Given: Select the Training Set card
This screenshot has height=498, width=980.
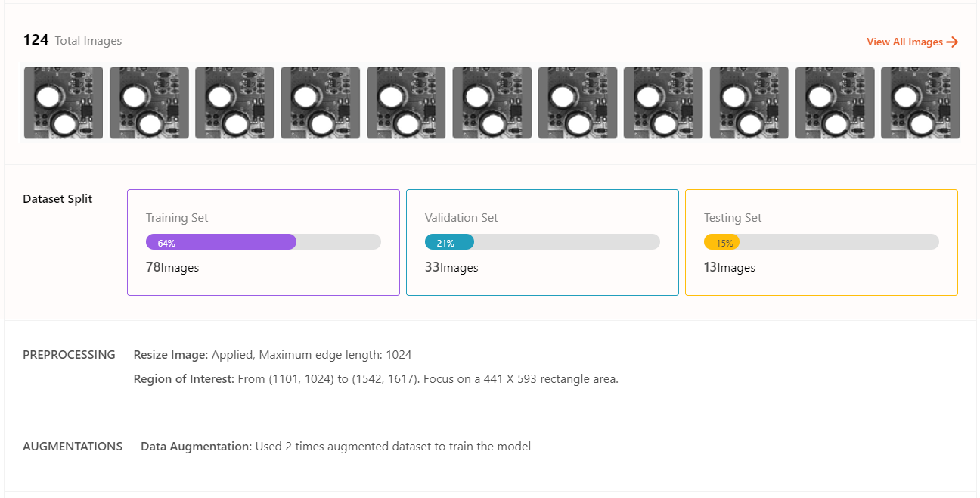Looking at the screenshot, I should pyautogui.click(x=263, y=242).
